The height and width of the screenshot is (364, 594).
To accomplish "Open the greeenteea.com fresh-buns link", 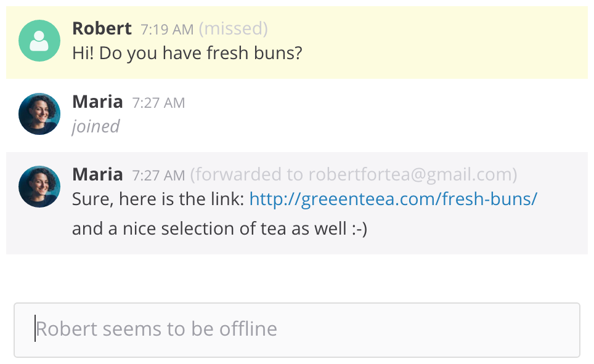I will tap(393, 199).
